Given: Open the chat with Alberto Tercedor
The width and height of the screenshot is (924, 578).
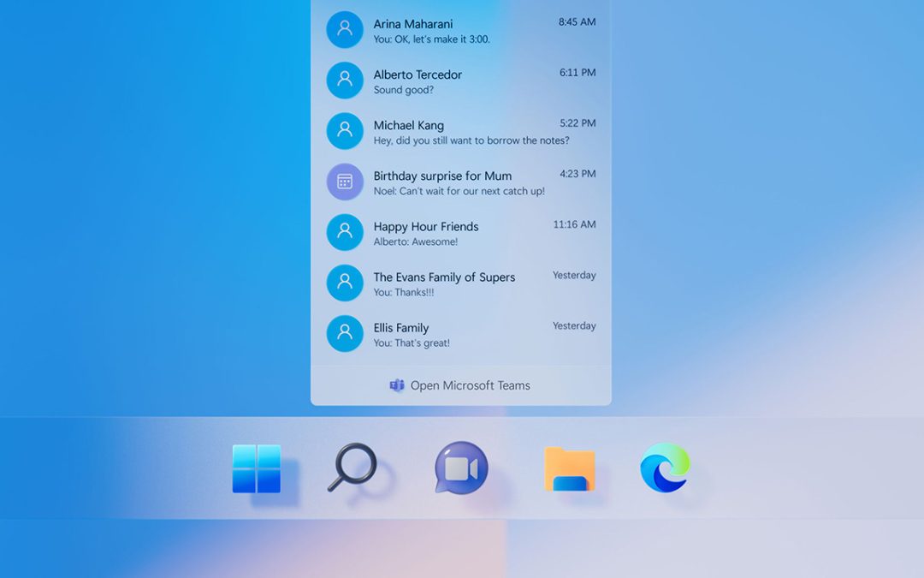Looking at the screenshot, I should coord(445,80).
